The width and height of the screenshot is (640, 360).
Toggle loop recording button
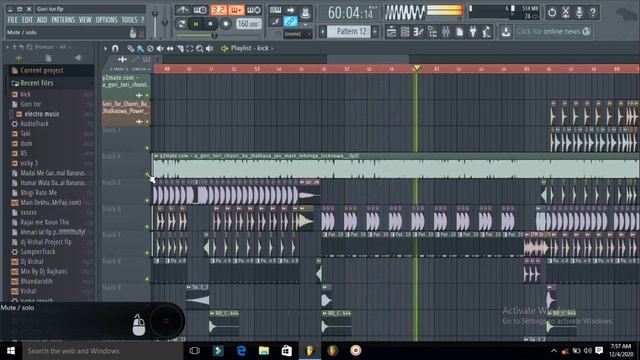[254, 10]
